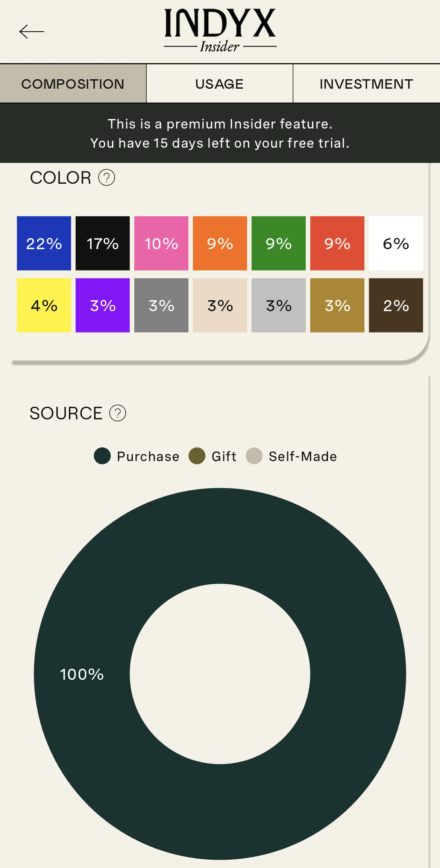
Task: Select the yellow 4% color swatch
Action: [x=44, y=305]
